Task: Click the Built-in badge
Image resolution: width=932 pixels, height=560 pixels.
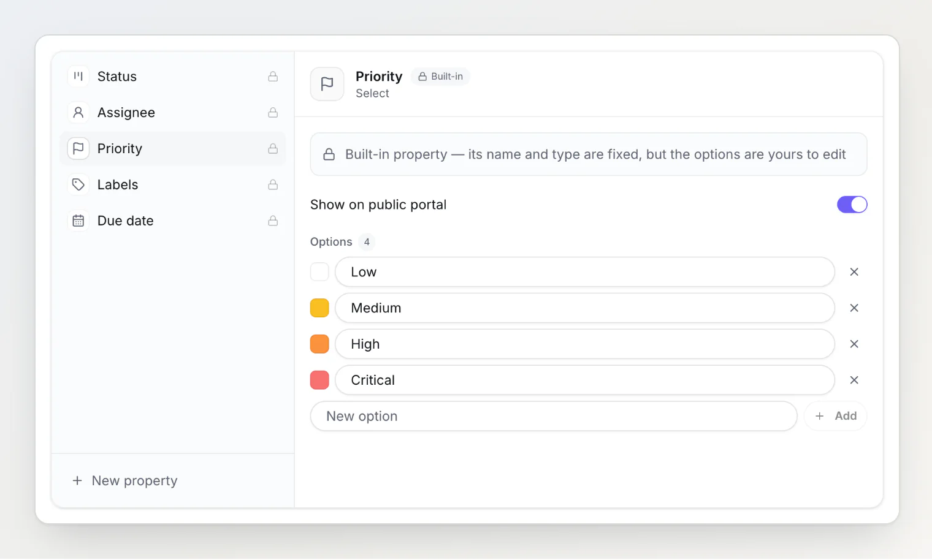Action: (x=440, y=77)
